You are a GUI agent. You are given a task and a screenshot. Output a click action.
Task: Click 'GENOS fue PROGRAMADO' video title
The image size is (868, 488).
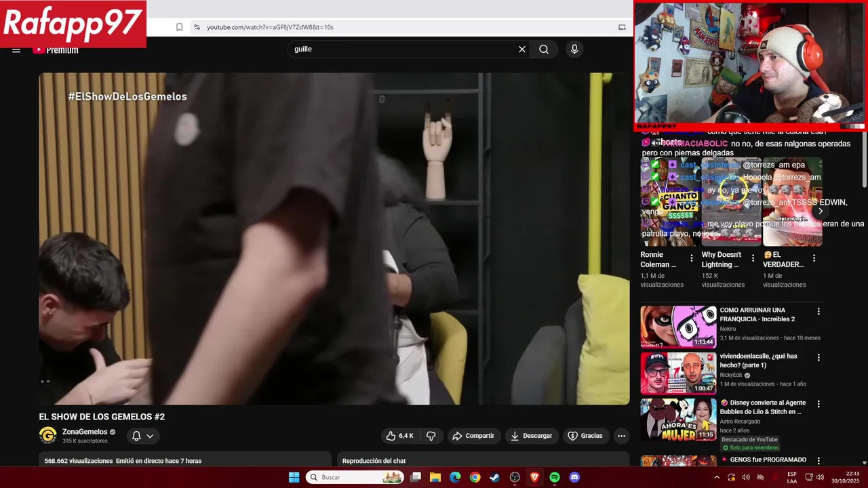click(768, 460)
